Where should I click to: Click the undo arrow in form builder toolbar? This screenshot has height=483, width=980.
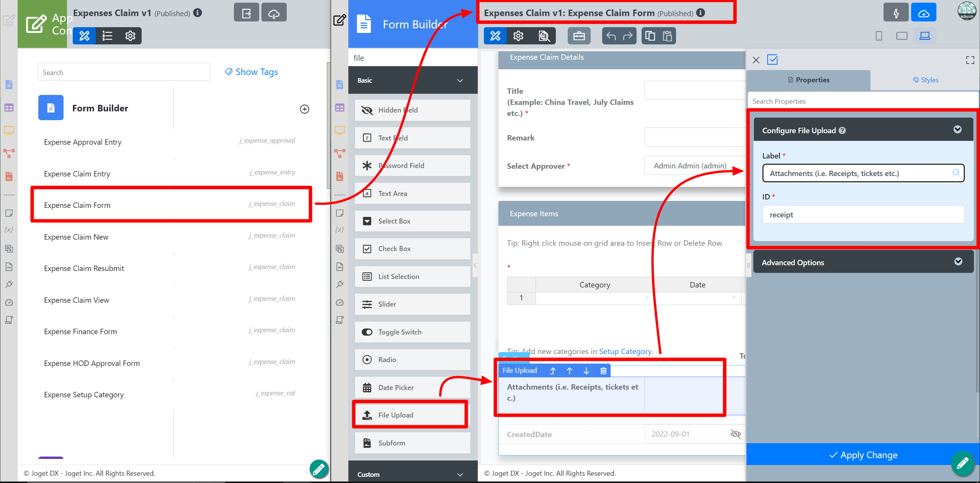tap(611, 36)
